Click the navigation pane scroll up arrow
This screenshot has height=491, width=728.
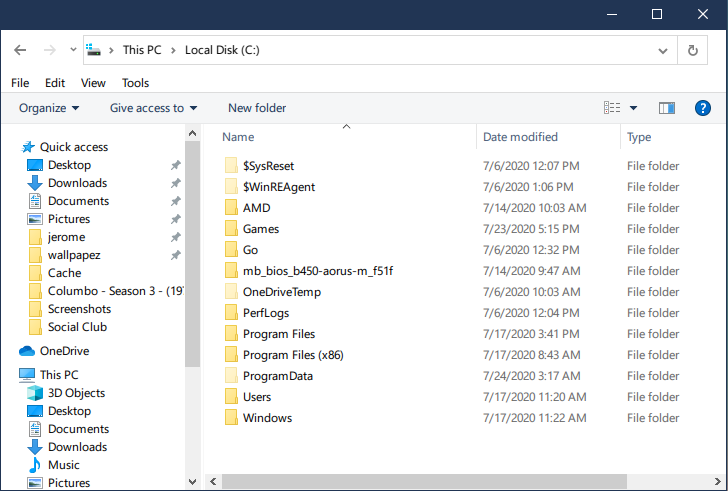pos(192,133)
